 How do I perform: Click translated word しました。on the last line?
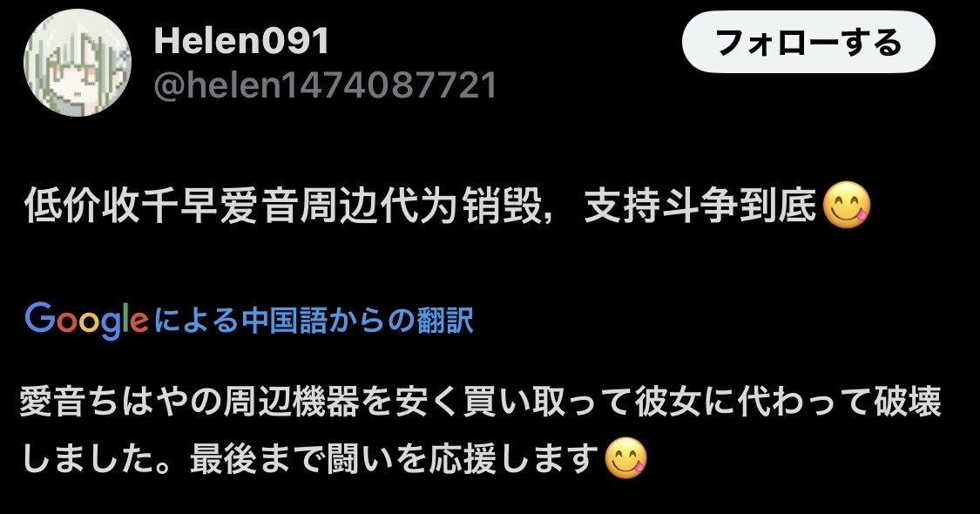(103, 459)
